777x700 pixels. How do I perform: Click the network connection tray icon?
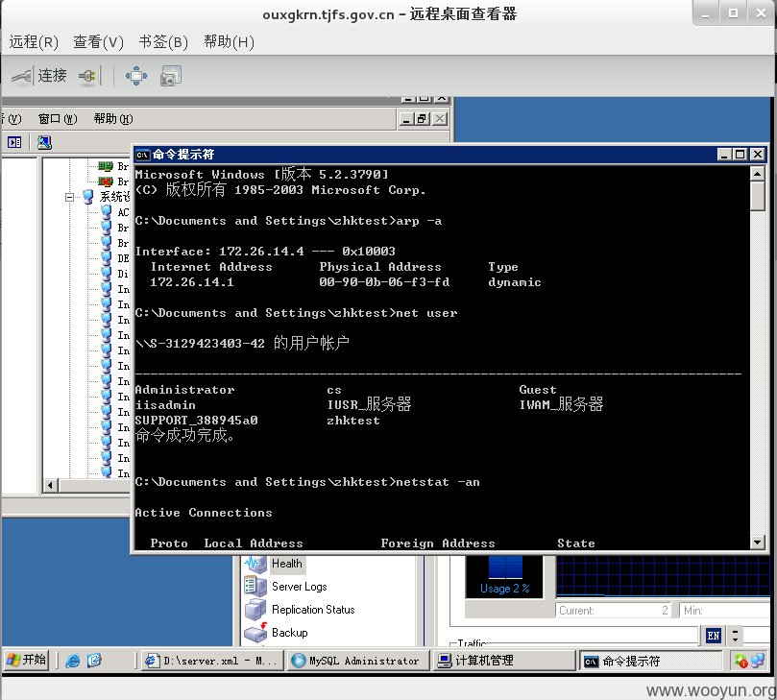[758, 661]
